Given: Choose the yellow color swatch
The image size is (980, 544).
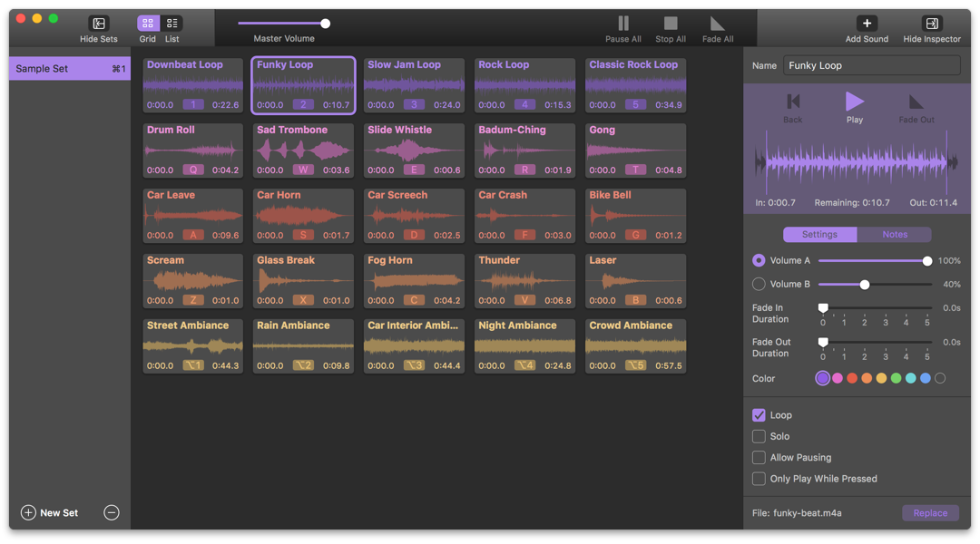Looking at the screenshot, I should 881,378.
